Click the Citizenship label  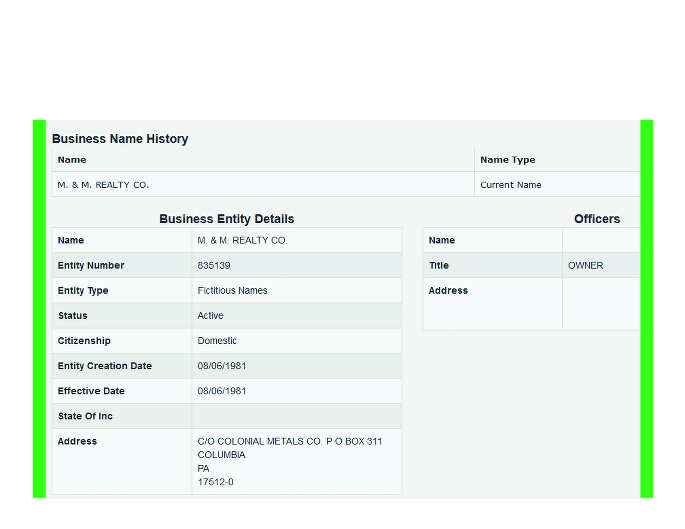(x=84, y=341)
